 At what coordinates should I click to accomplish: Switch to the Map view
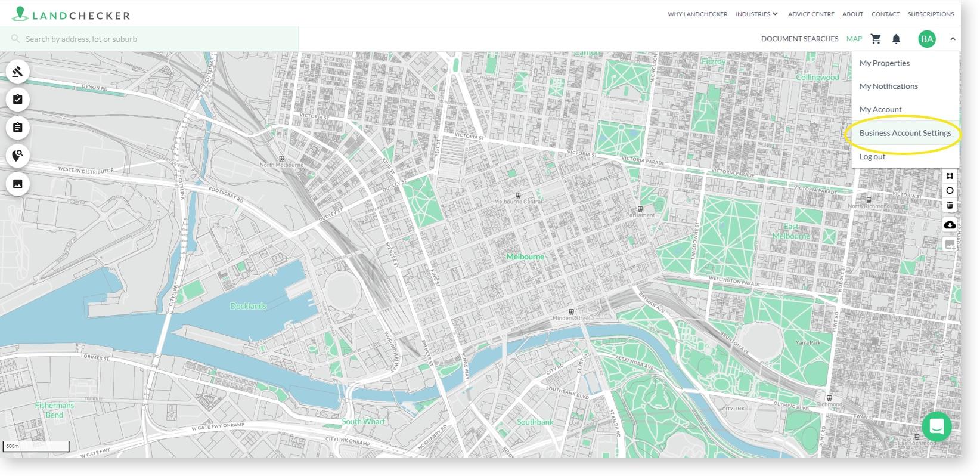pos(854,39)
